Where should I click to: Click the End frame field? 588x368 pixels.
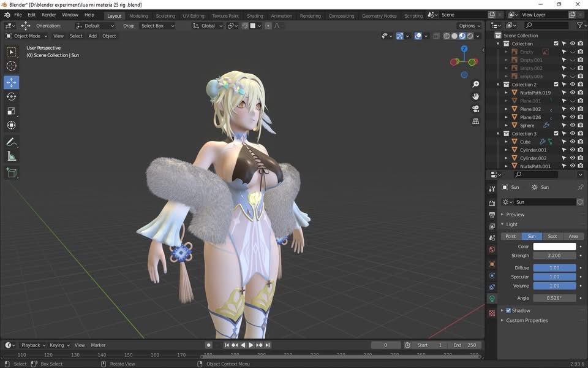465,345
